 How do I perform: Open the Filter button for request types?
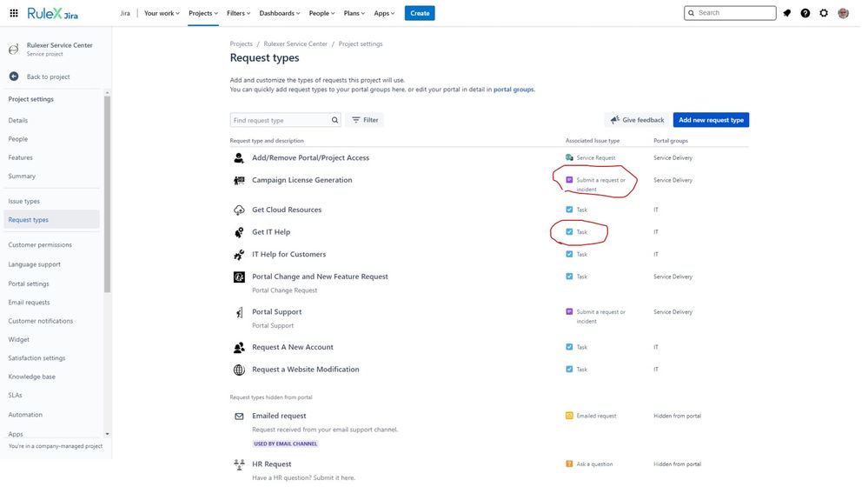[x=365, y=120]
